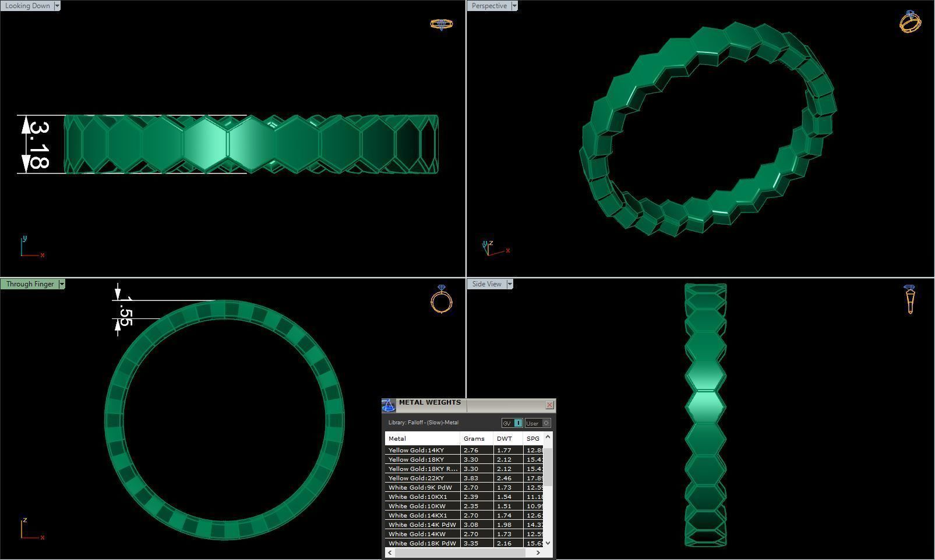Toggle the User library switch
935x560 pixels.
tap(537, 423)
